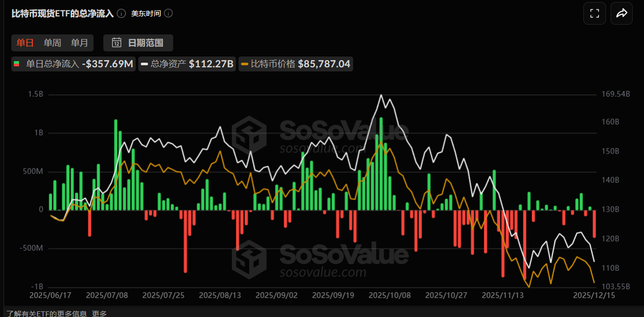
Task: Toggle the 单日总净流入 series label
Action: pyautogui.click(x=52, y=64)
